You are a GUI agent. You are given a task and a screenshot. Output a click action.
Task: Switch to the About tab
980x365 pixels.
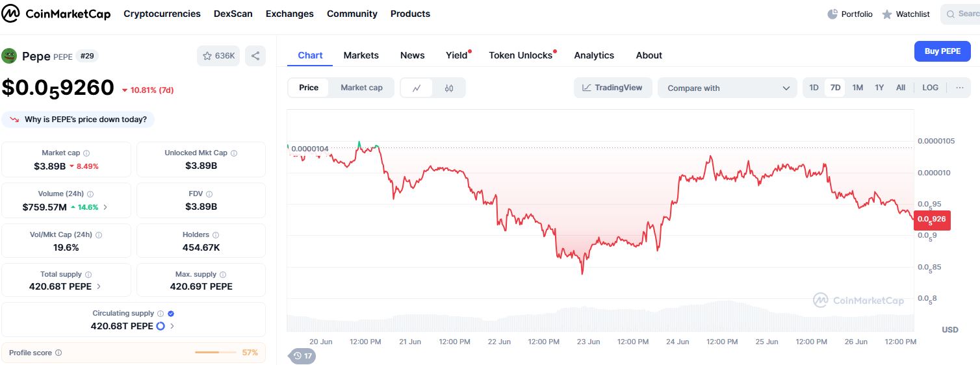[x=649, y=55]
